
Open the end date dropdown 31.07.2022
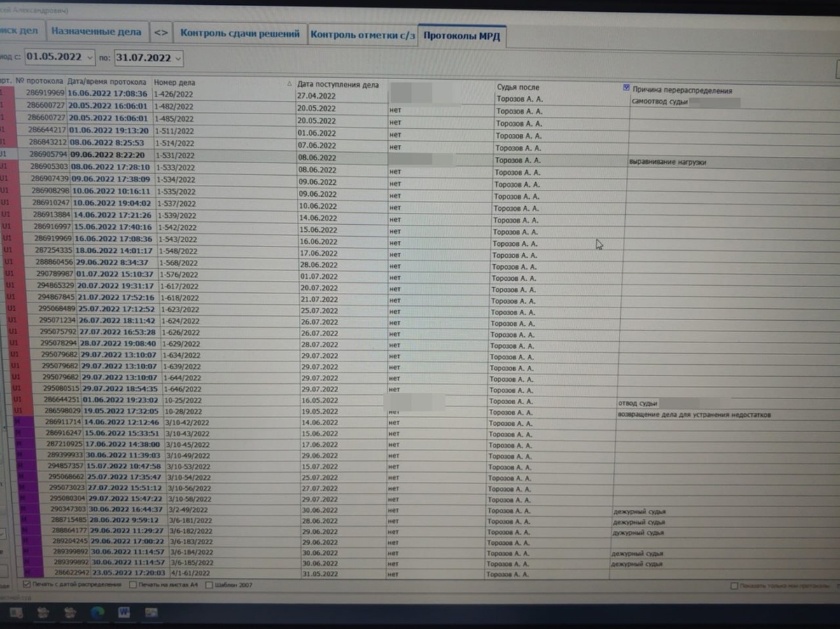[x=178, y=57]
